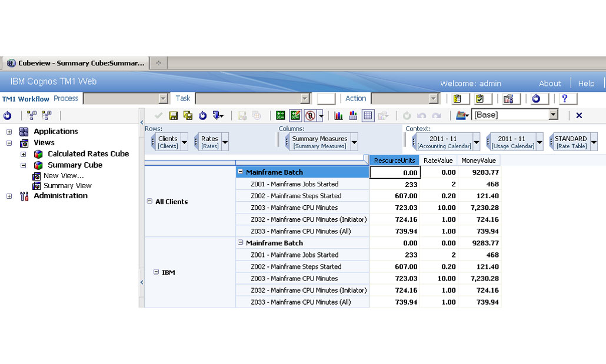Collapse Mainframe Batch under IBM

click(x=241, y=242)
